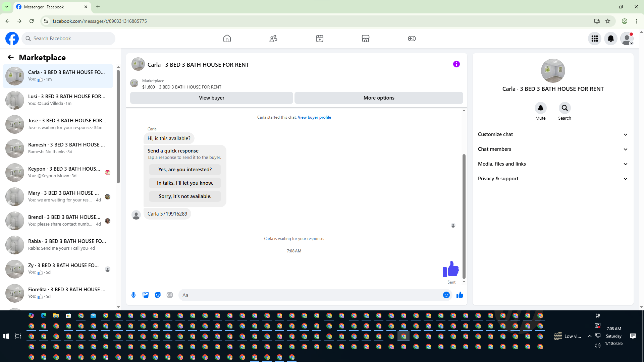Open the attach photo icon

[146, 295]
